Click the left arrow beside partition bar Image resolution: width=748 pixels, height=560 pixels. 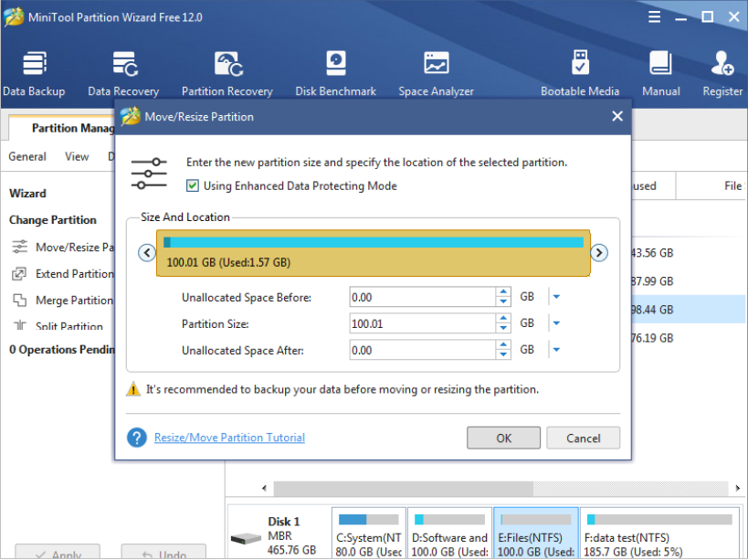(147, 252)
